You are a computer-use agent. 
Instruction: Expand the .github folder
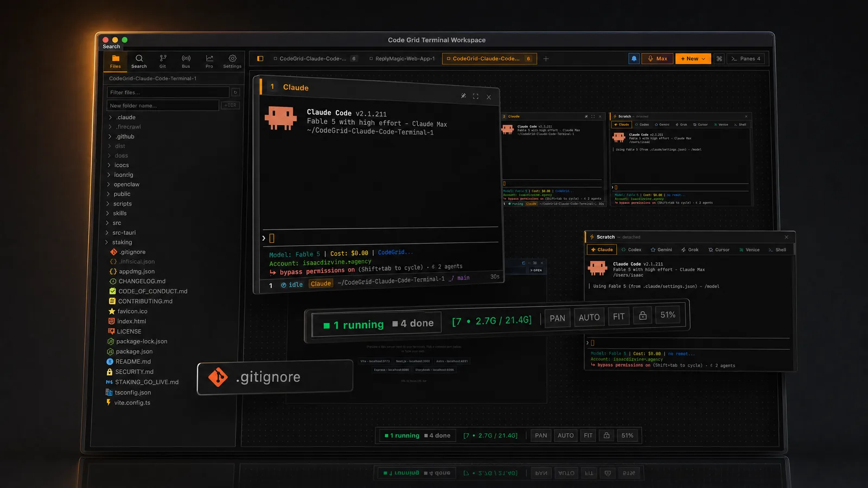click(122, 137)
